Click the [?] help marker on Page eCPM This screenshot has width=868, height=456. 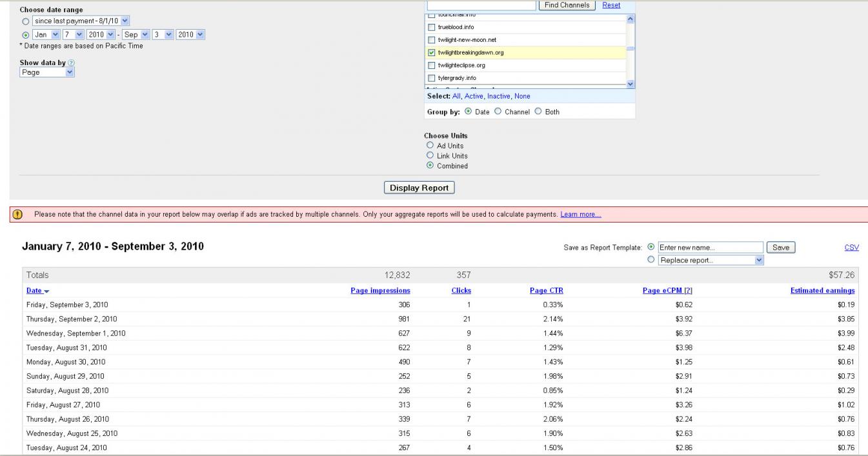coord(688,291)
